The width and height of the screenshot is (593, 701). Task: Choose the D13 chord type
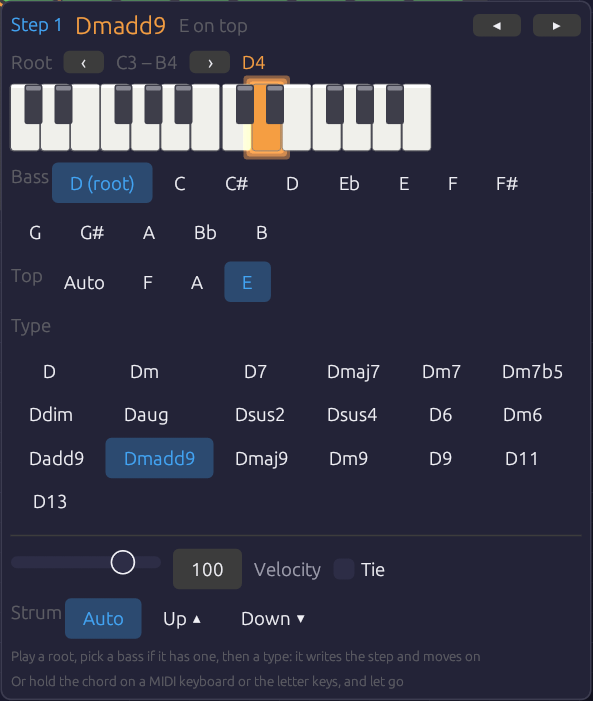(50, 502)
